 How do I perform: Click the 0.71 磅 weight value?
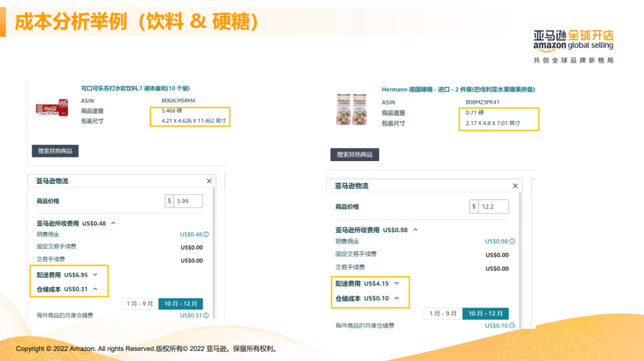point(475,113)
